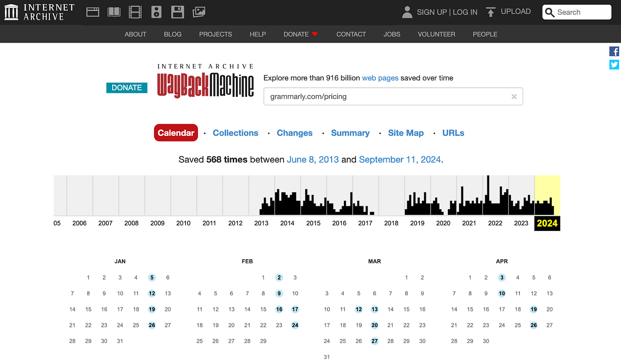Select year 2010 on the timeline
Viewport: 621px width, 364px height.
pos(183,223)
